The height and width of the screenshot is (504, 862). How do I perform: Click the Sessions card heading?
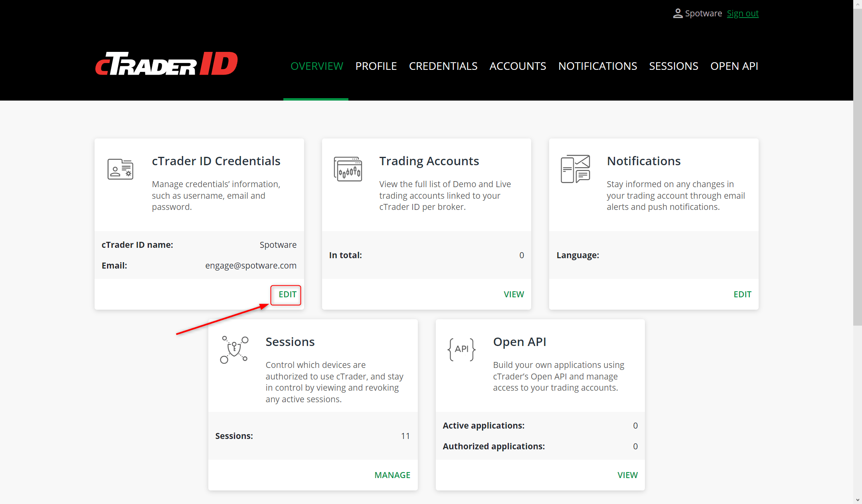(x=290, y=342)
